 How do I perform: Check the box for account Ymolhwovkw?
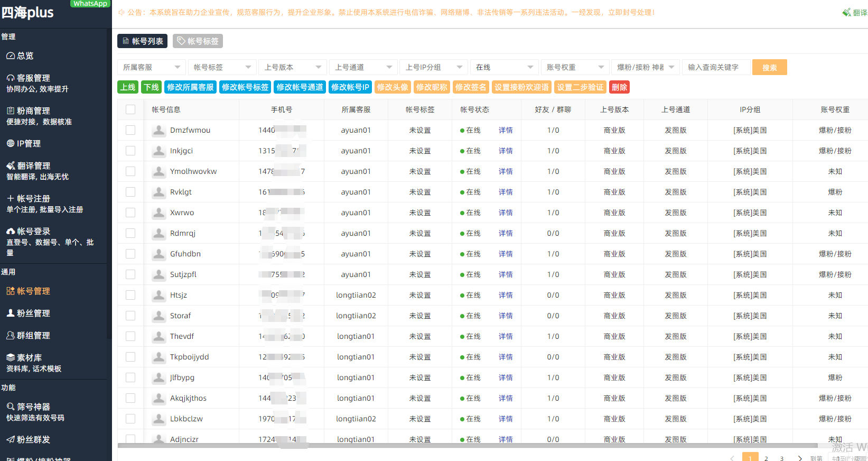130,171
